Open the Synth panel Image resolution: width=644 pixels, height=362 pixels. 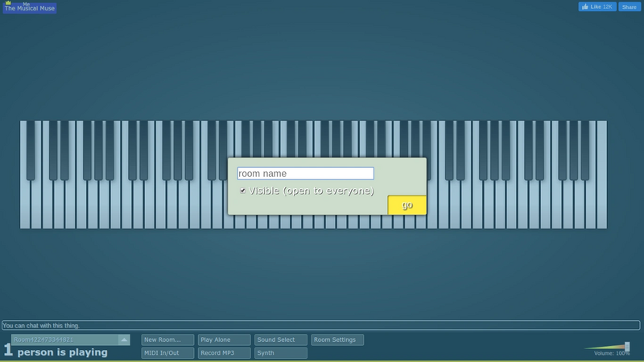point(281,353)
